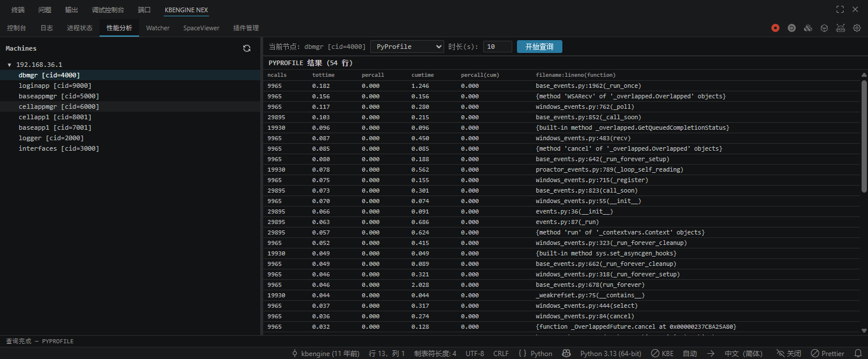Select loginapp [cid=9000] node
Image resolution: width=868 pixels, height=359 pixels.
[130, 86]
